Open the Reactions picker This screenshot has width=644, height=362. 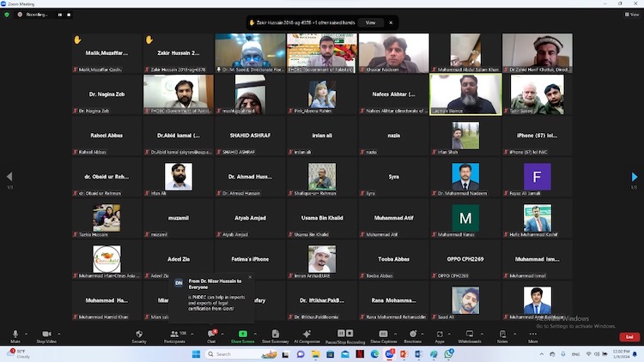click(x=413, y=335)
